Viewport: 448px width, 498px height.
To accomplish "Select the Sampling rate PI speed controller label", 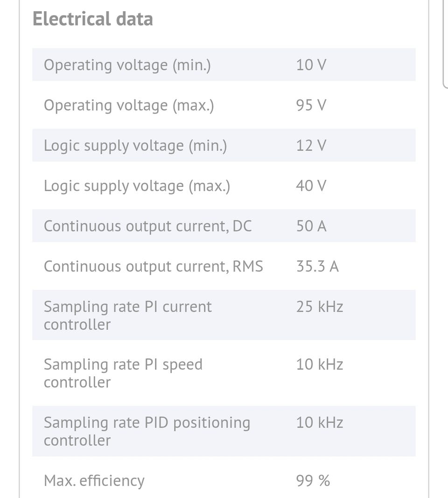I will click(x=123, y=373).
